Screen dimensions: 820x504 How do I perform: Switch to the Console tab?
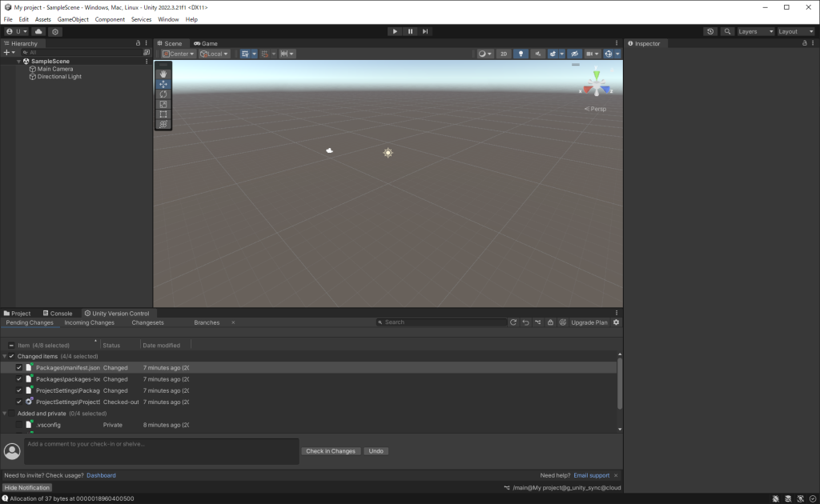(x=58, y=314)
